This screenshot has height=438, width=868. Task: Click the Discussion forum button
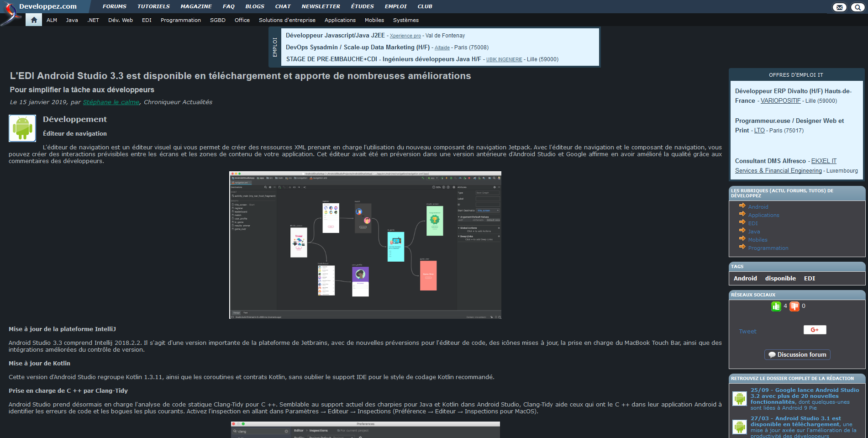[x=797, y=354]
